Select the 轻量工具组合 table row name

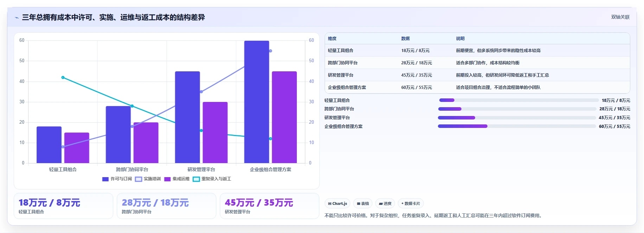pos(340,51)
